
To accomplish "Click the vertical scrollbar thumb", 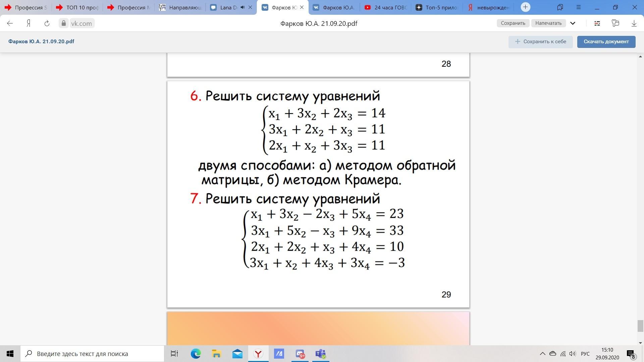I will 640,325.
